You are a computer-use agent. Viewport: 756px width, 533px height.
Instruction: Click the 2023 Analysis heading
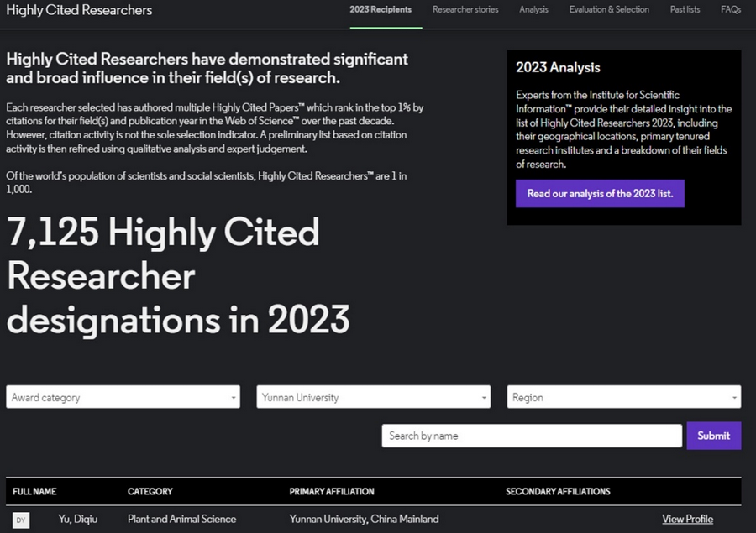click(558, 67)
